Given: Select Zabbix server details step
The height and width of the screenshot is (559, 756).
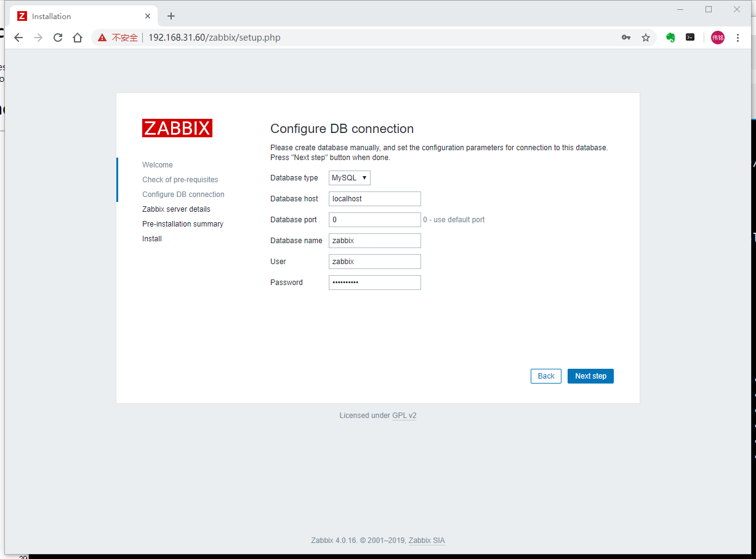Looking at the screenshot, I should [x=176, y=209].
